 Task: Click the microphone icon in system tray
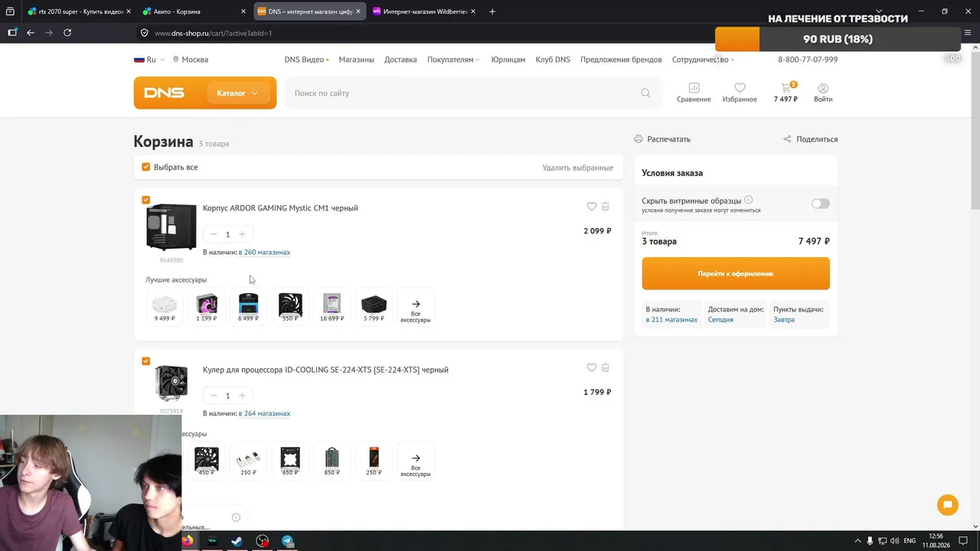pyautogui.click(x=870, y=541)
